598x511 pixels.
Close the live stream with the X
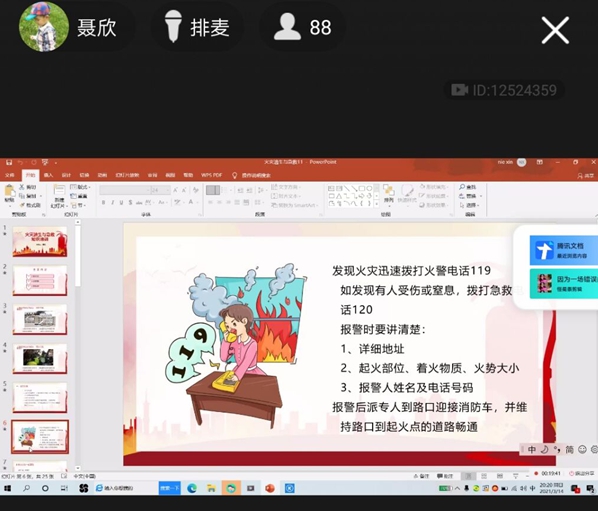tap(555, 30)
